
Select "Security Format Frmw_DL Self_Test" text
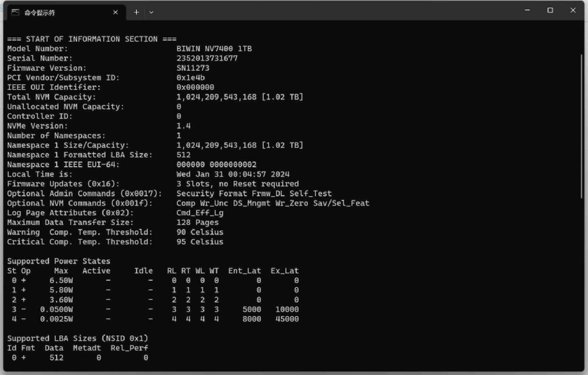click(x=254, y=193)
